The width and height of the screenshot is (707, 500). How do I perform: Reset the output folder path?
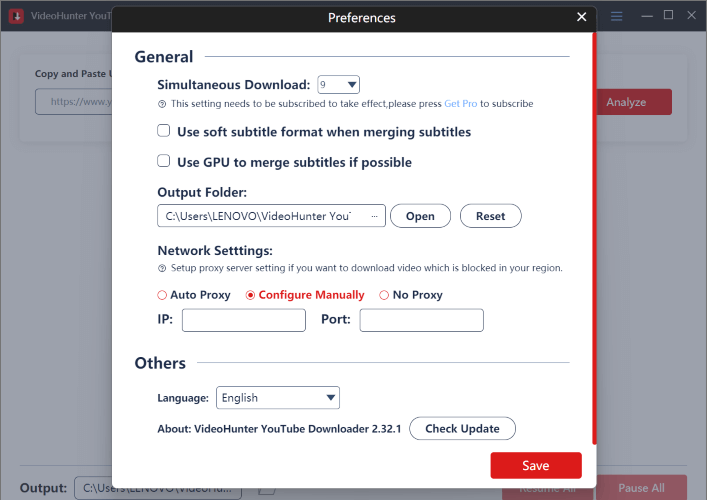491,216
